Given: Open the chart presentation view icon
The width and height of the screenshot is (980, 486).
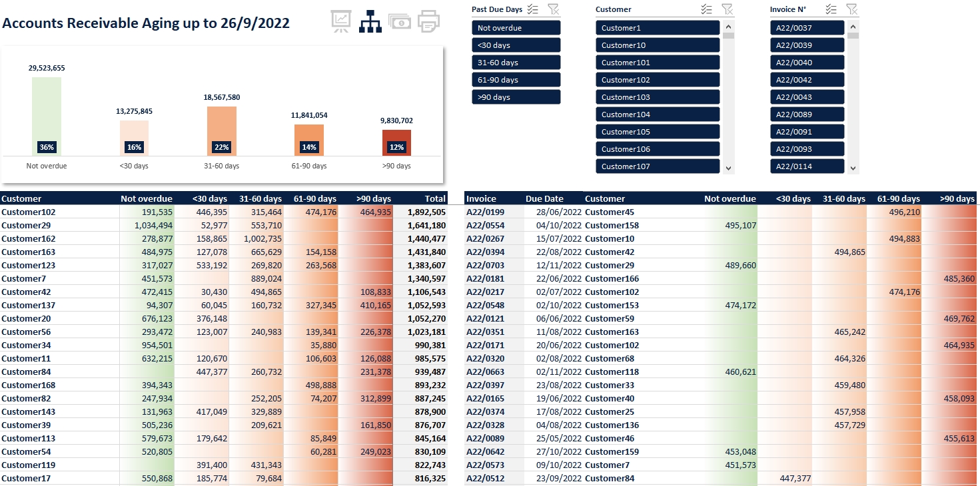Looking at the screenshot, I should coord(340,21).
